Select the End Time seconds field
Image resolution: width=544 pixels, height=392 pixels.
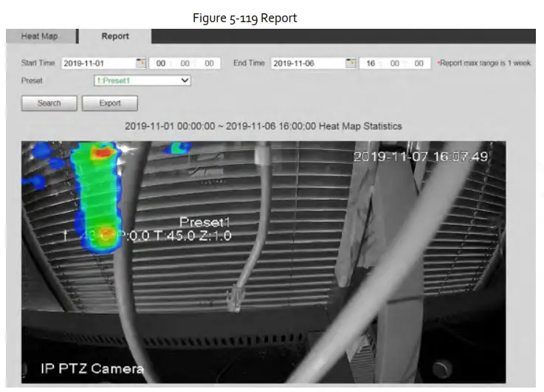tap(419, 63)
